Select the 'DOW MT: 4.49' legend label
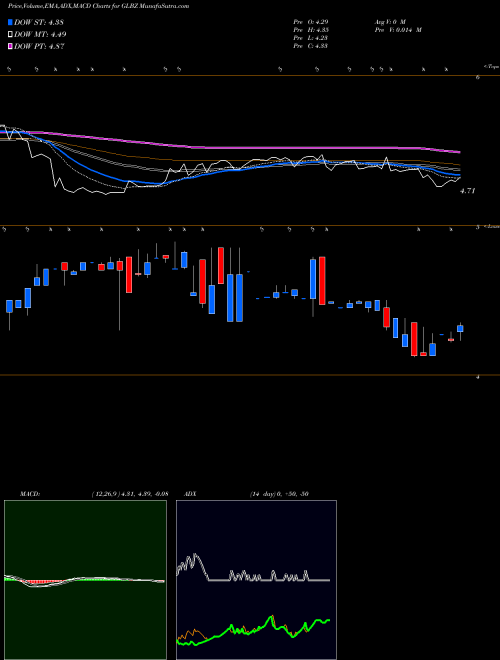The height and width of the screenshot is (660, 500). pos(40,35)
